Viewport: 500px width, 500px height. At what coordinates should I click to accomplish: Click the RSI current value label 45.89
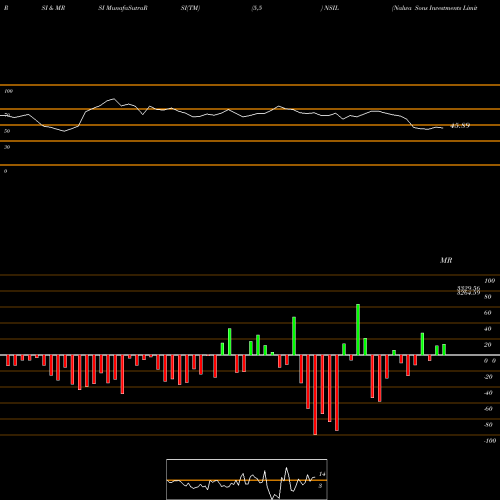(x=460, y=126)
